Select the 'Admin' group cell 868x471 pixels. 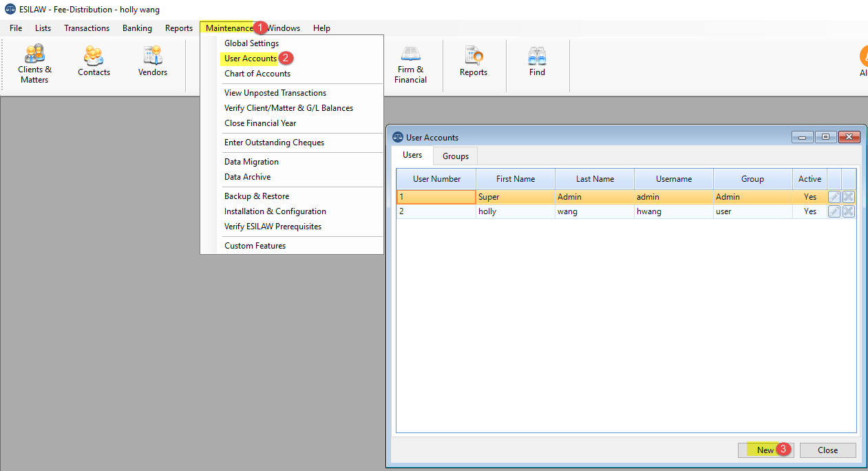(x=752, y=197)
